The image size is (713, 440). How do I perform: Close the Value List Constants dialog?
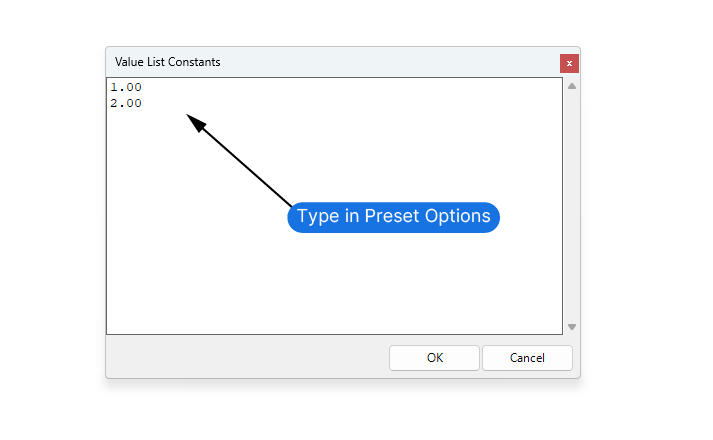569,63
